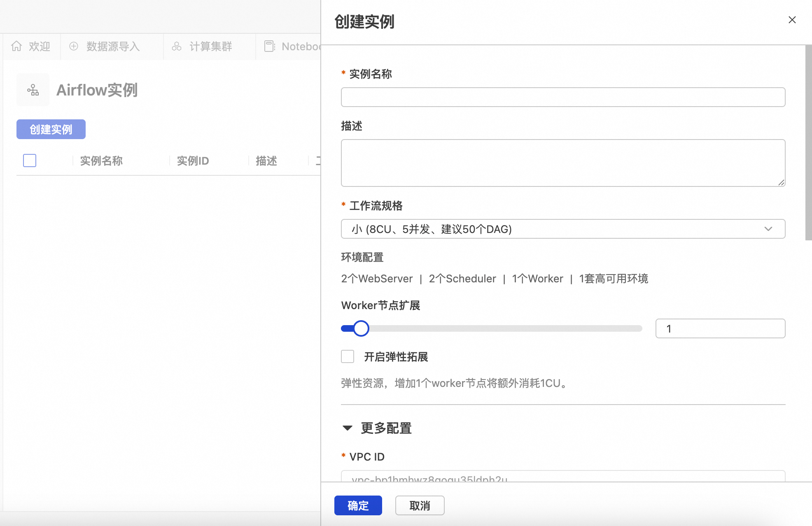Viewport: 812px width, 526px height.
Task: Switch to the 计算集群 tab
Action: pyautogui.click(x=210, y=47)
